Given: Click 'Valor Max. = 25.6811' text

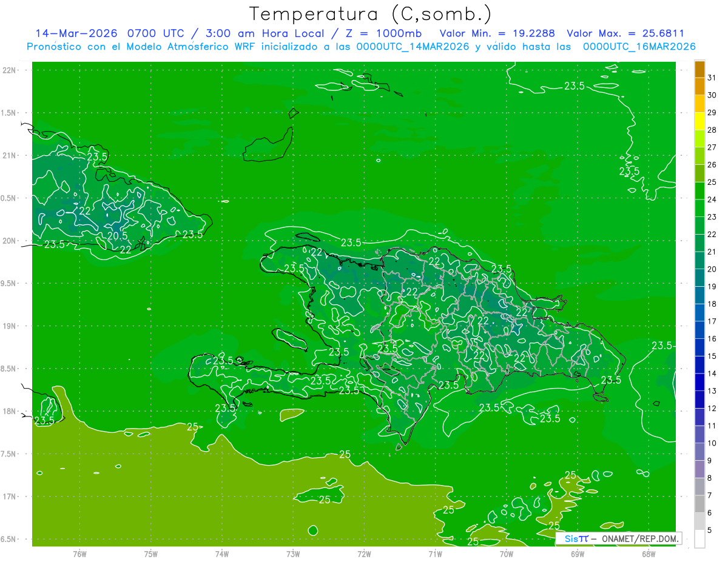Looking at the screenshot, I should (625, 33).
